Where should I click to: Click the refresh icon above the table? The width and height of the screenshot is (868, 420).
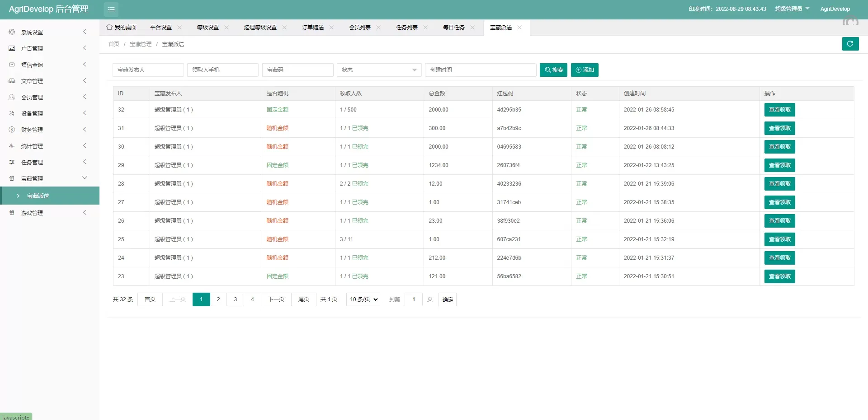click(850, 44)
